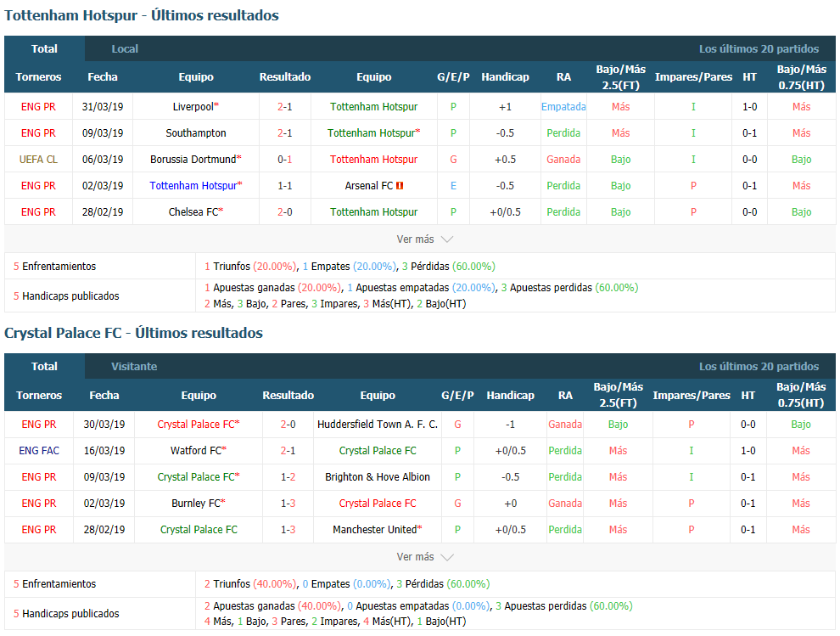The width and height of the screenshot is (840, 636).
Task: Click Resultado header in Tottenham table
Action: click(x=285, y=76)
